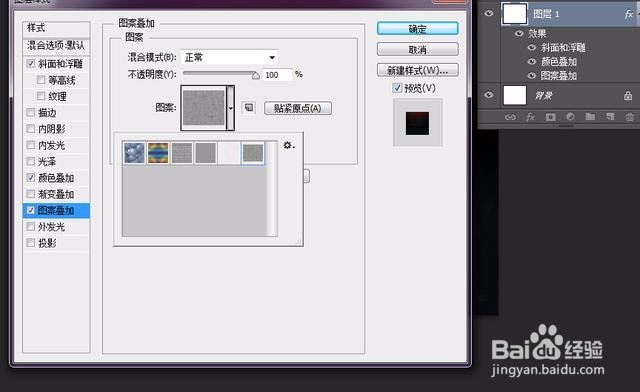Select the third gray textured pattern swatch

(182, 153)
